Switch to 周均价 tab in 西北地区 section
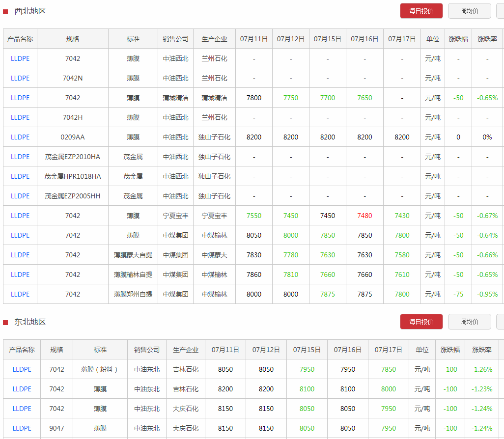 [x=469, y=11]
